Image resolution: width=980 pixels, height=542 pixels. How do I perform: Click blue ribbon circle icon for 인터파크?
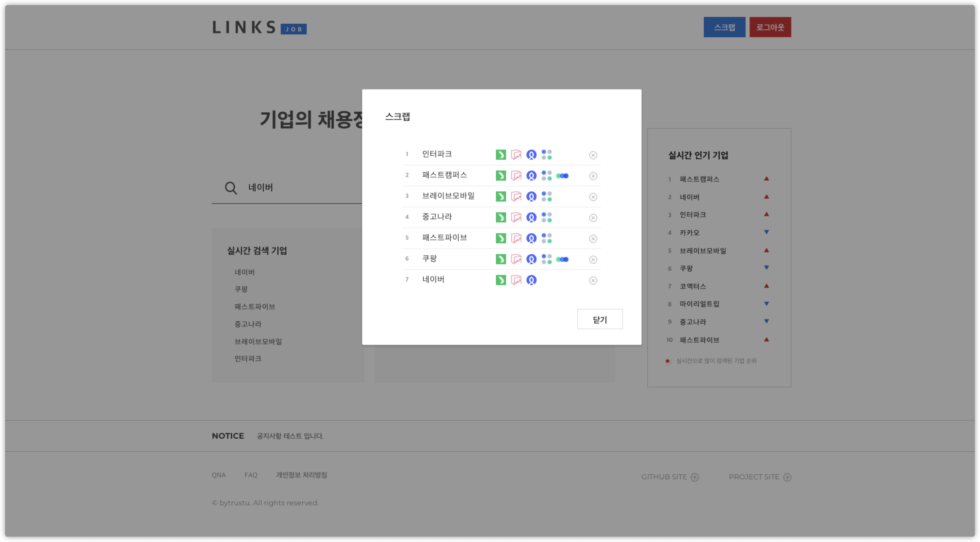point(531,155)
